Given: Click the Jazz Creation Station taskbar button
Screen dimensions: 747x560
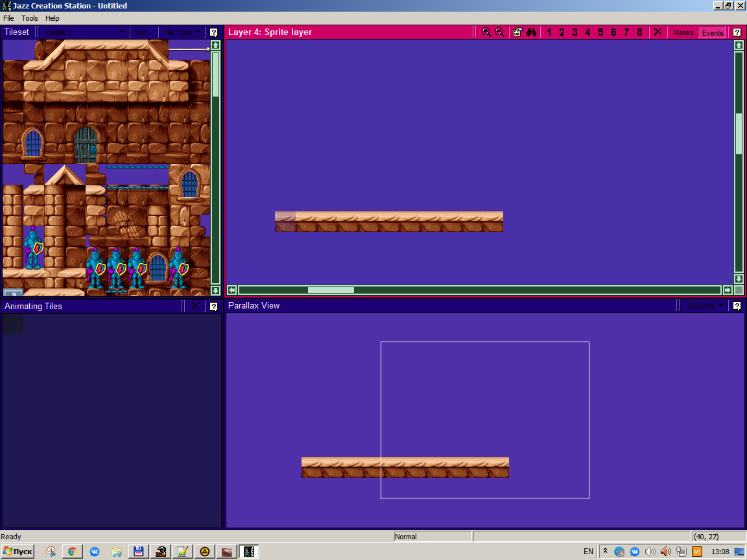Looking at the screenshot, I should click(x=249, y=552).
